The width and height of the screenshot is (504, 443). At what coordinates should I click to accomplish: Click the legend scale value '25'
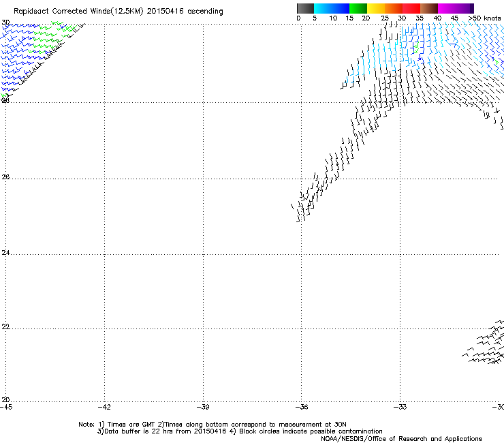pos(385,18)
